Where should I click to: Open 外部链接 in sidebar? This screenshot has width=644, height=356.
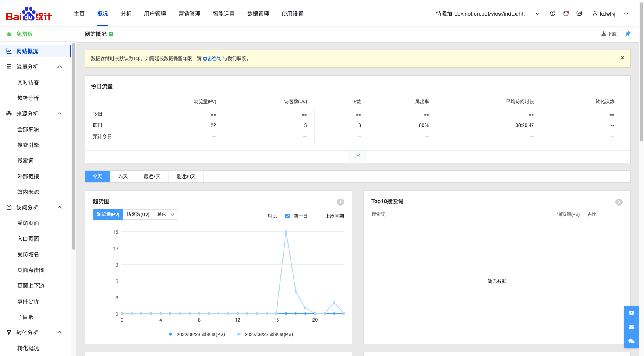pos(28,176)
